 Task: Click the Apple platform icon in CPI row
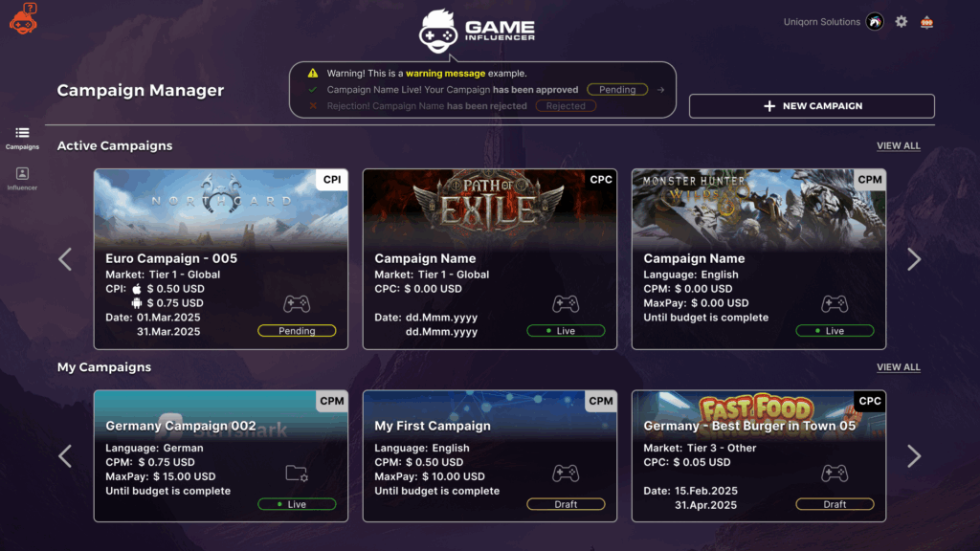click(137, 289)
